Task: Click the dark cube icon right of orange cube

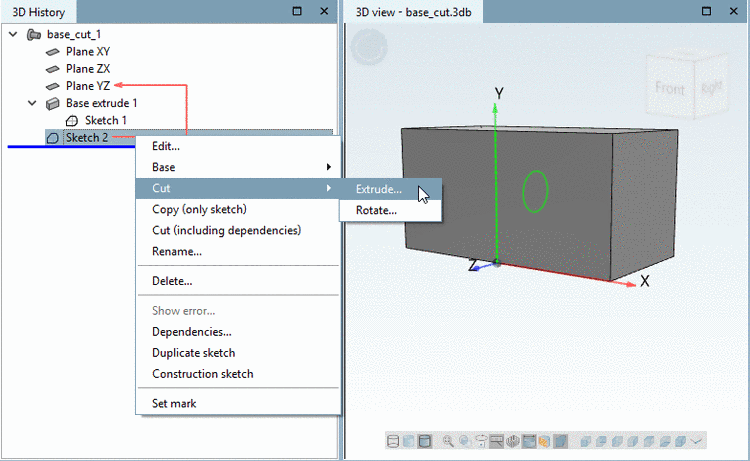Action: click(560, 441)
